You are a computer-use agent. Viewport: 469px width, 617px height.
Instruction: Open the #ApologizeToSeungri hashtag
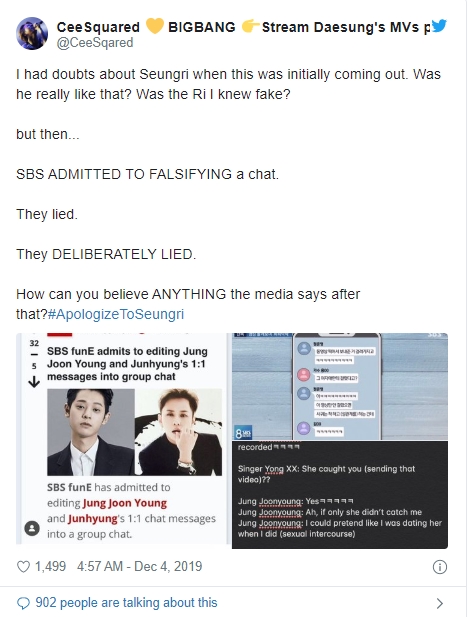pyautogui.click(x=116, y=314)
